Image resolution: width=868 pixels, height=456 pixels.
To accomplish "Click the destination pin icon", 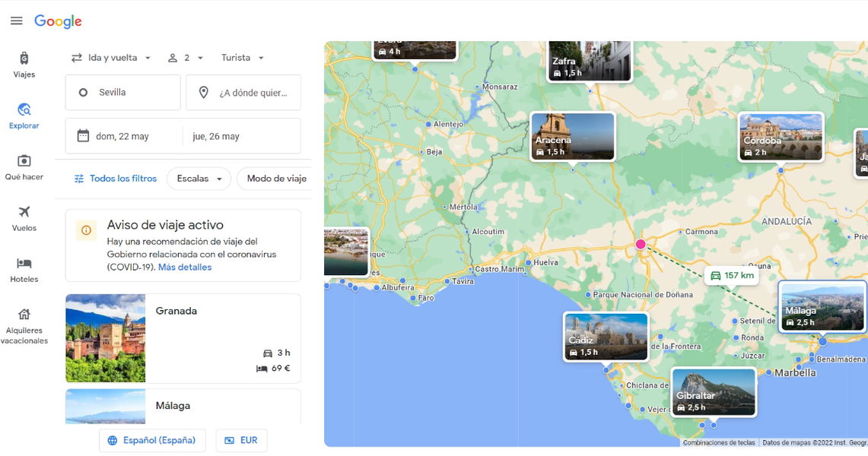I will [x=204, y=92].
